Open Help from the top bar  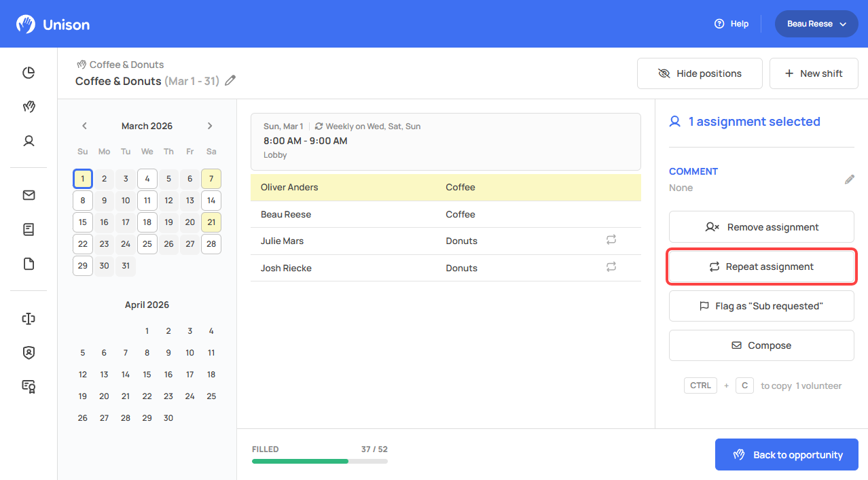point(731,24)
